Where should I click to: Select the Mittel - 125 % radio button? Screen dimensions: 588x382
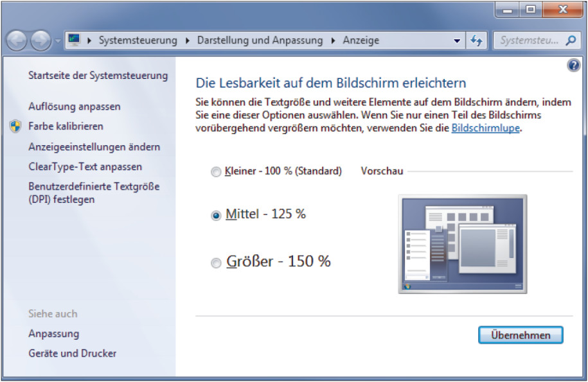coord(216,215)
